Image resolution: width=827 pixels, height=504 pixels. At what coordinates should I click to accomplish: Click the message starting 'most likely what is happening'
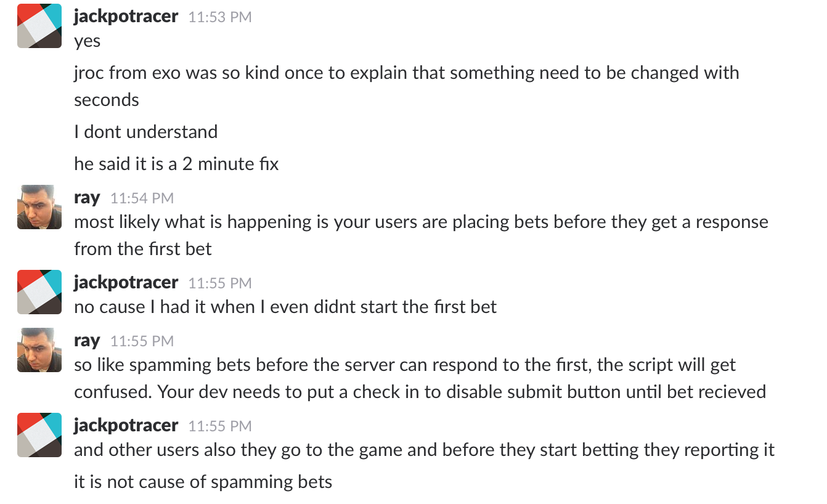pyautogui.click(x=422, y=235)
